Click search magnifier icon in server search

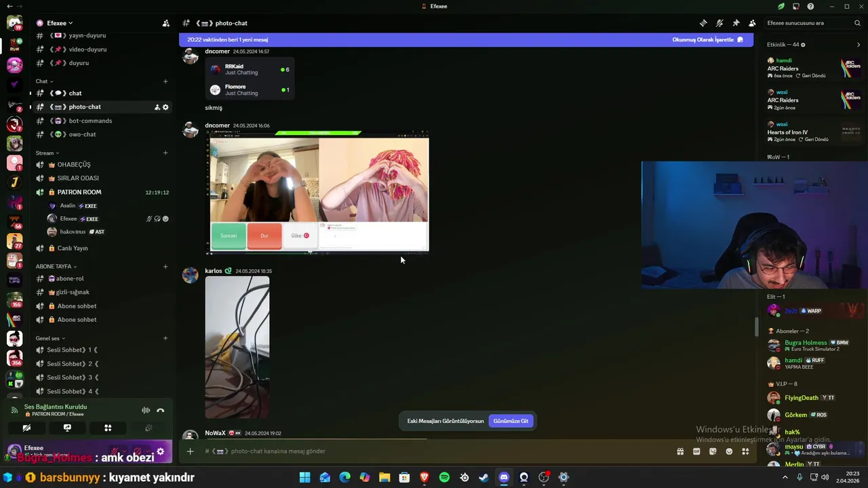click(857, 23)
